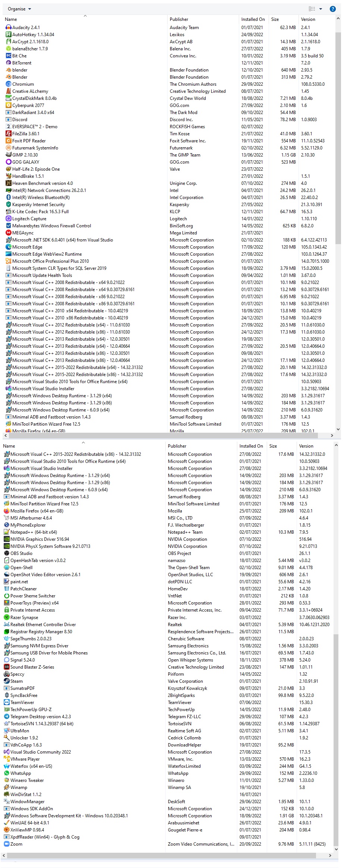Click the OBS Studio icon
Image resolution: width=344 pixels, height=868 pixels.
pyautogui.click(x=6, y=553)
